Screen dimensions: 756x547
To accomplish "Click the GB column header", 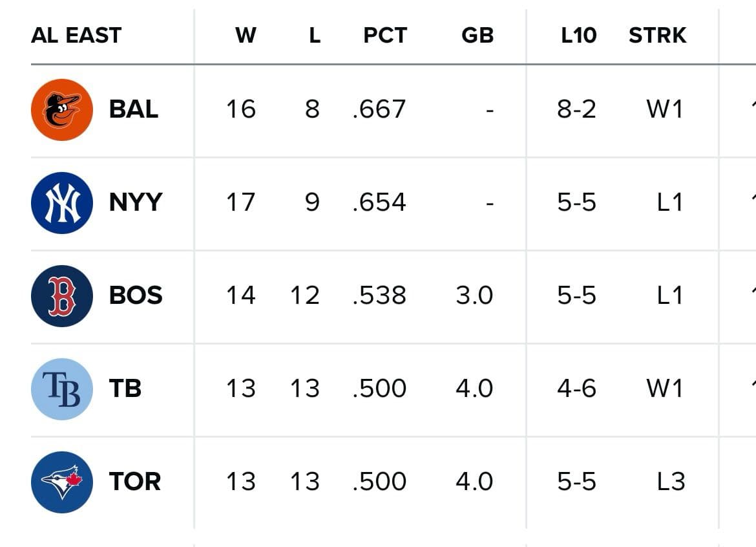I will tap(478, 36).
